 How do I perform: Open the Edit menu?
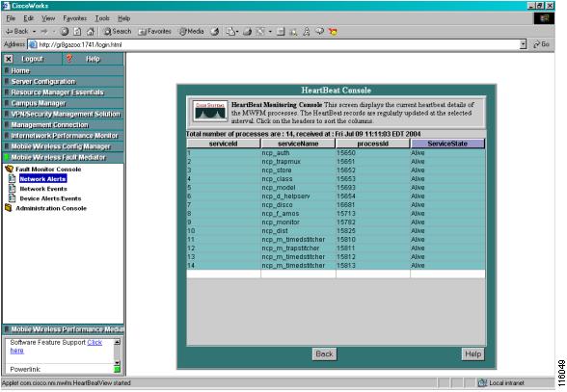pos(28,18)
